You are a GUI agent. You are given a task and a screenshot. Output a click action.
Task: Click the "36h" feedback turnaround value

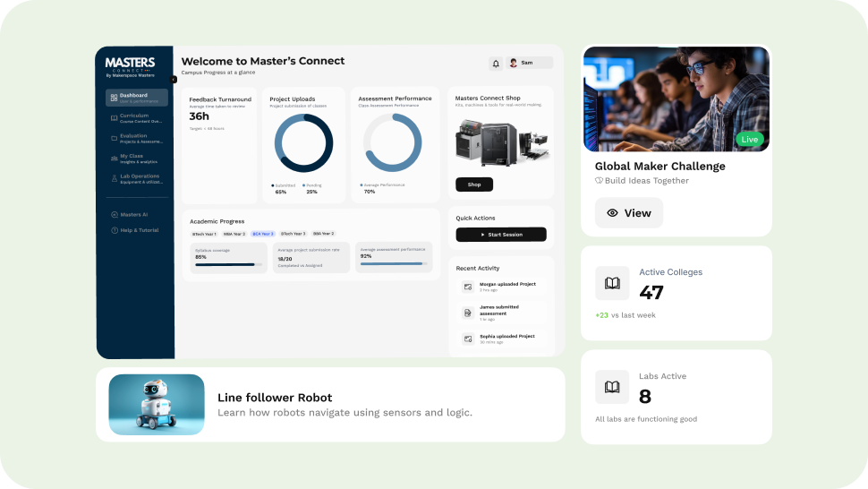pos(200,116)
